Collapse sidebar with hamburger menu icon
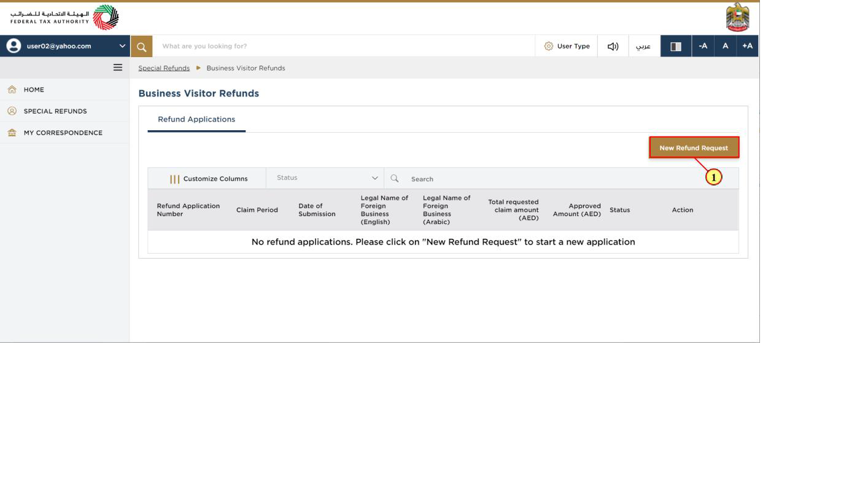Viewport: 868px width, 492px height. click(x=118, y=68)
